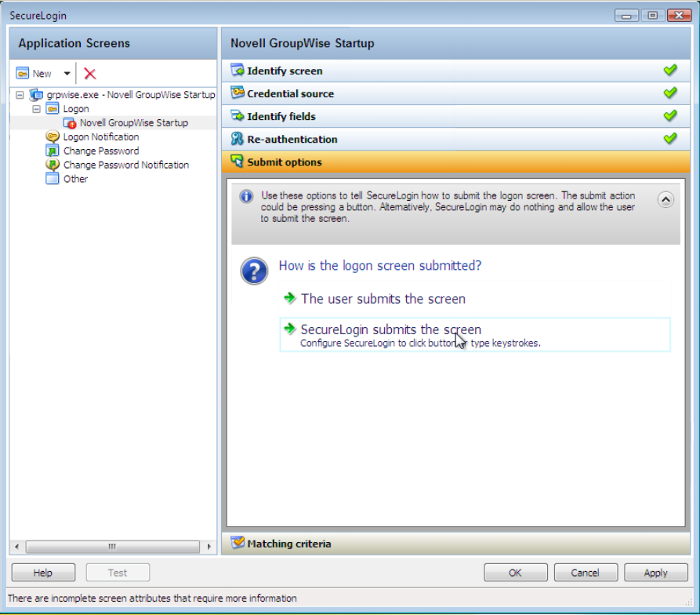Click the Help button

click(x=43, y=573)
